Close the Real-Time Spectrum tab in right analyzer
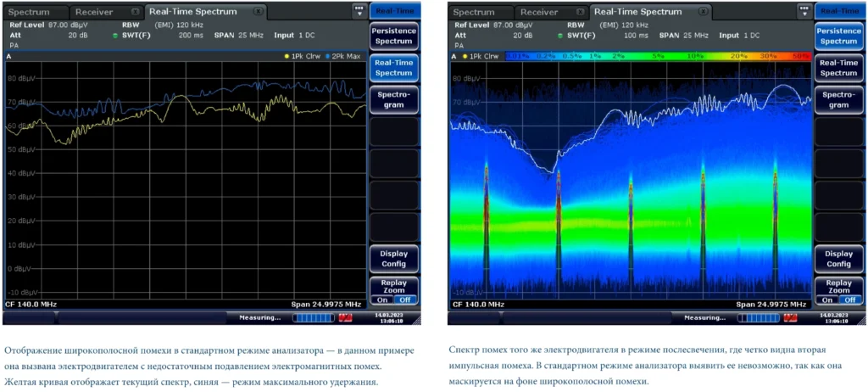Viewport: 868px width, 392px height. click(x=704, y=11)
